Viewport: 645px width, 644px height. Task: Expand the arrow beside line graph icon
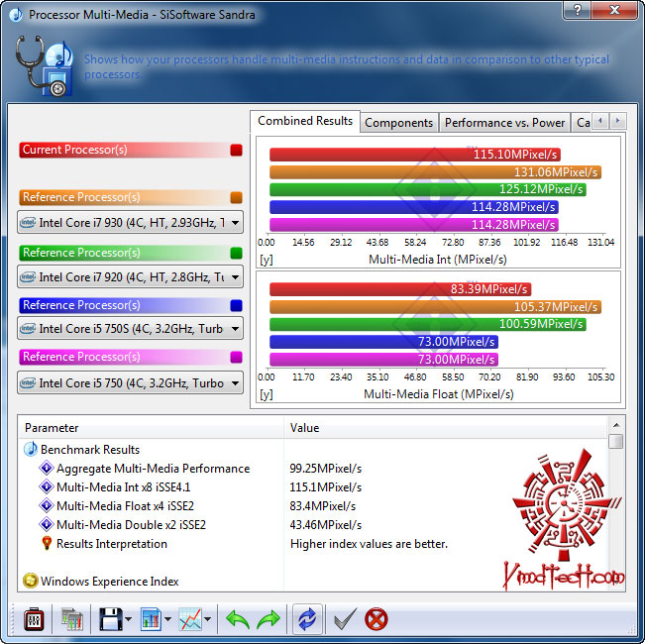[208, 619]
